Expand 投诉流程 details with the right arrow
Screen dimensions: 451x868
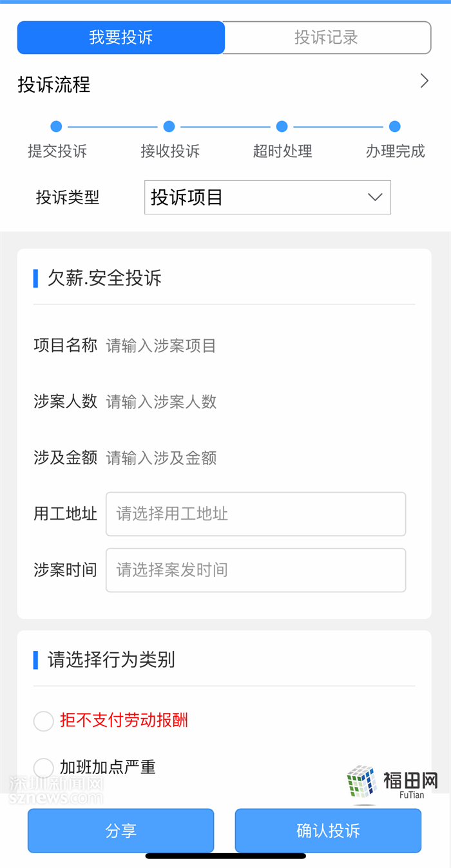coord(424,81)
